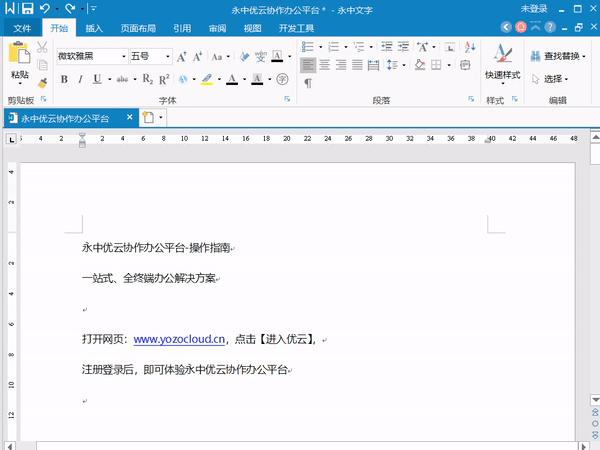This screenshot has width=600, height=450.
Task: Expand the 查找替换 dropdown arrow
Action: 584,57
